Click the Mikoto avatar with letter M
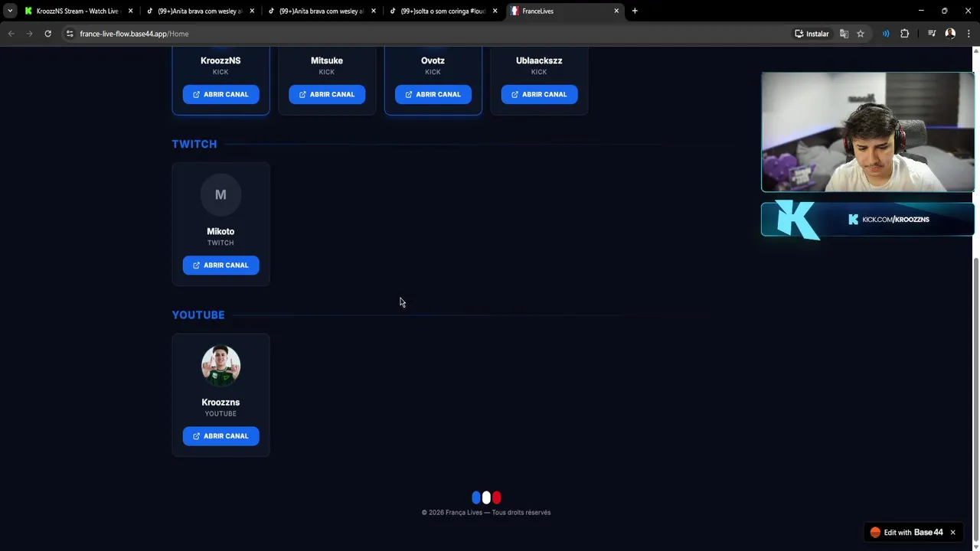The width and height of the screenshot is (980, 551). [x=220, y=194]
